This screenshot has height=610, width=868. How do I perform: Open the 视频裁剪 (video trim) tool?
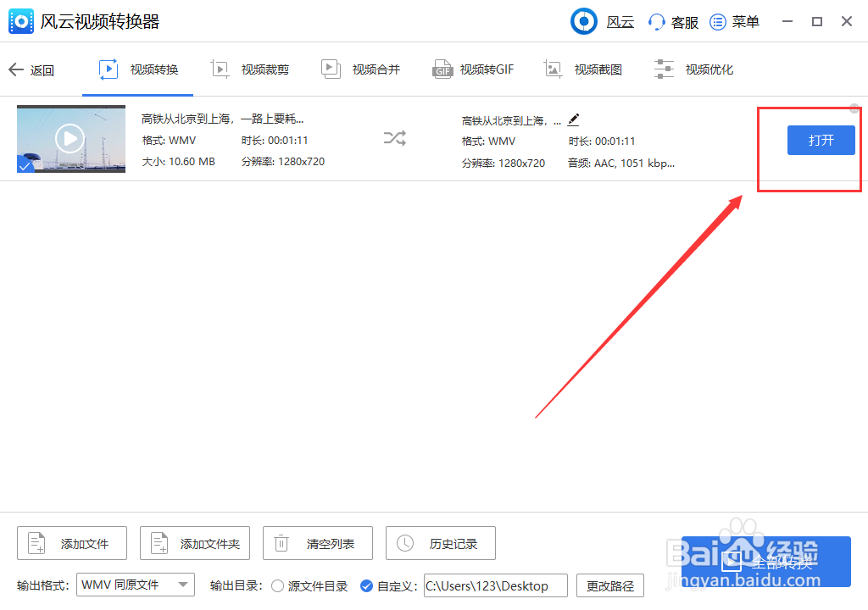250,69
